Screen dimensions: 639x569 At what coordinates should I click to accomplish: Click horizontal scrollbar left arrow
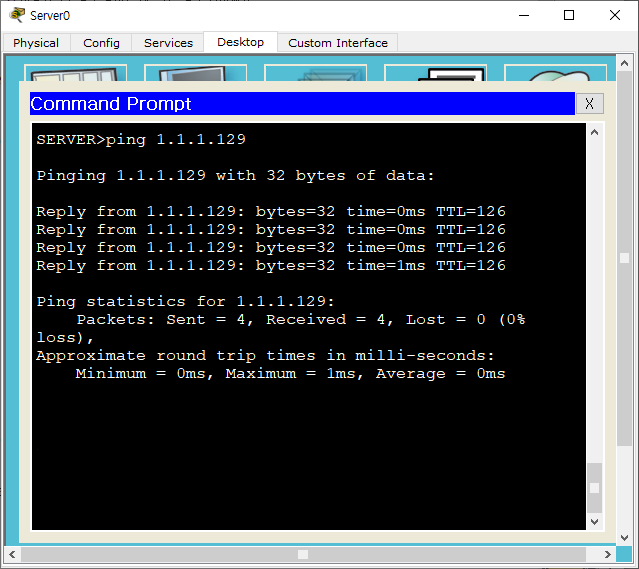12,554
